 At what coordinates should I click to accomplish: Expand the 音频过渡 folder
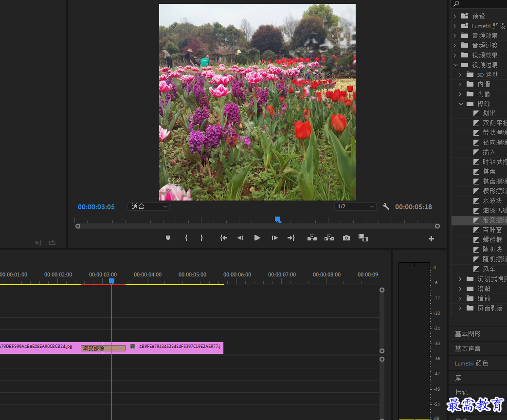coord(455,45)
